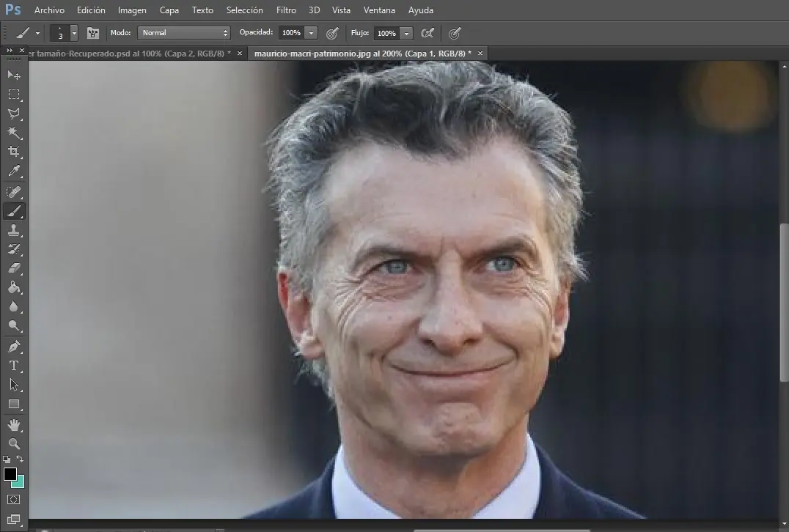Select the Crop tool

coord(14,152)
